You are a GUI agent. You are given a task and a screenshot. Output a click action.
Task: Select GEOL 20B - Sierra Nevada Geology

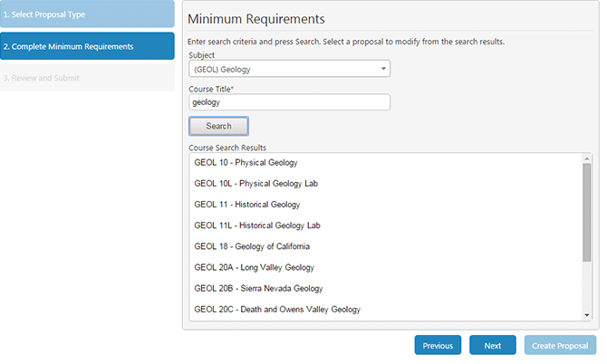(x=258, y=288)
